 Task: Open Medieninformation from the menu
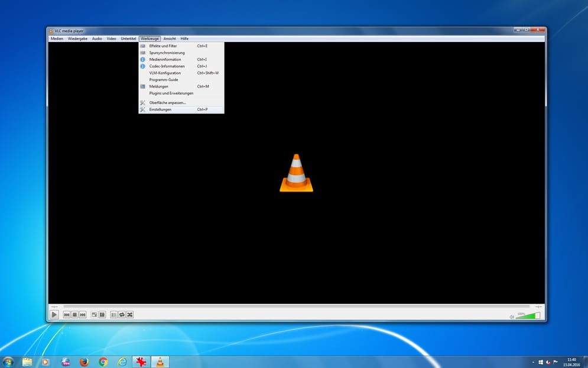pyautogui.click(x=181, y=59)
